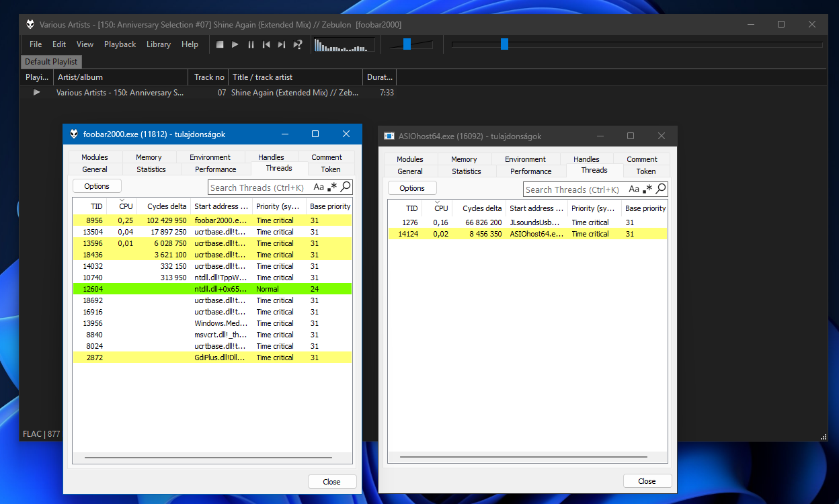839x504 pixels.
Task: Select thread 13956 Windows.Med... row
Action: [212, 323]
